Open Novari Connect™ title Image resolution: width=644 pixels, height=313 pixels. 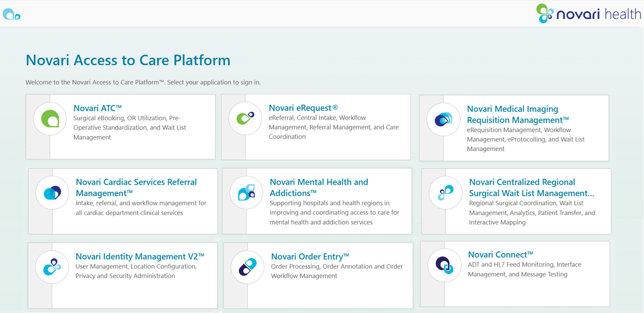tap(501, 254)
